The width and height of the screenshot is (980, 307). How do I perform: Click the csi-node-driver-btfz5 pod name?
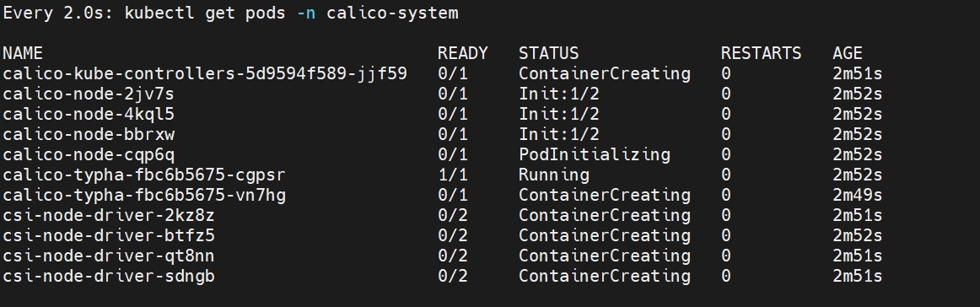[x=109, y=235]
